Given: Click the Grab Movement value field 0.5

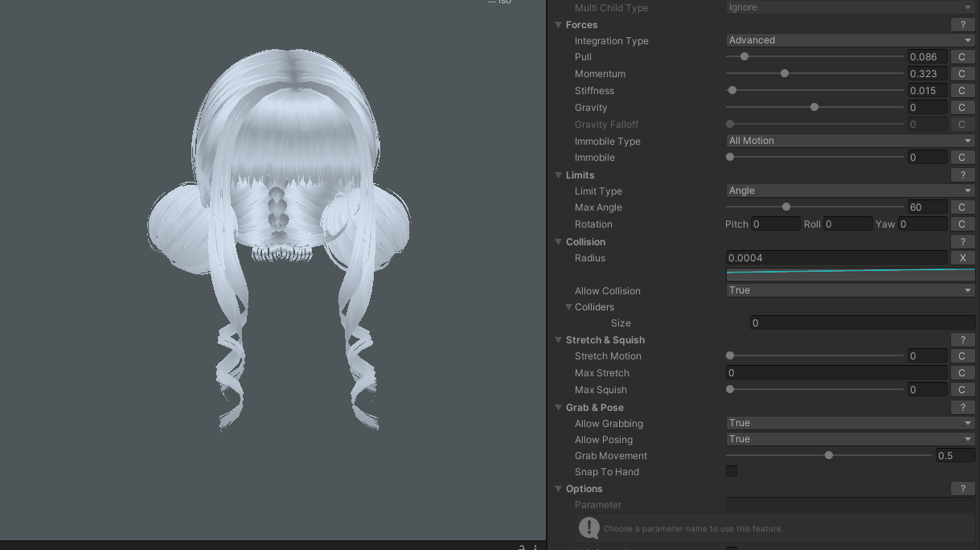Looking at the screenshot, I should pos(955,456).
